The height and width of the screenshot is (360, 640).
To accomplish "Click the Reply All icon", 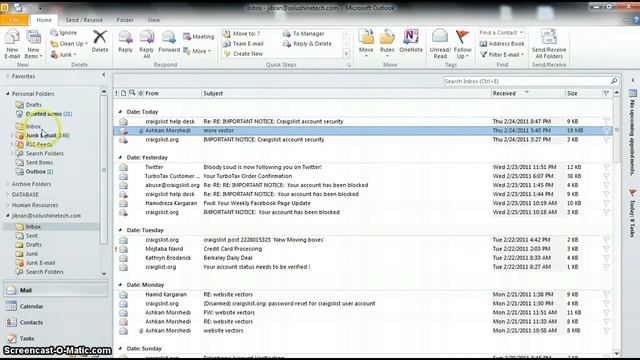I will (x=147, y=44).
